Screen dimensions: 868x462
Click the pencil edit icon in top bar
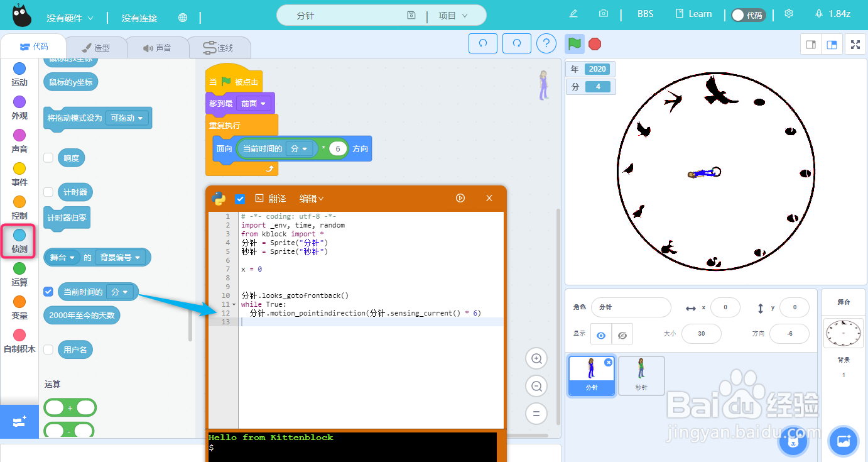(x=573, y=14)
